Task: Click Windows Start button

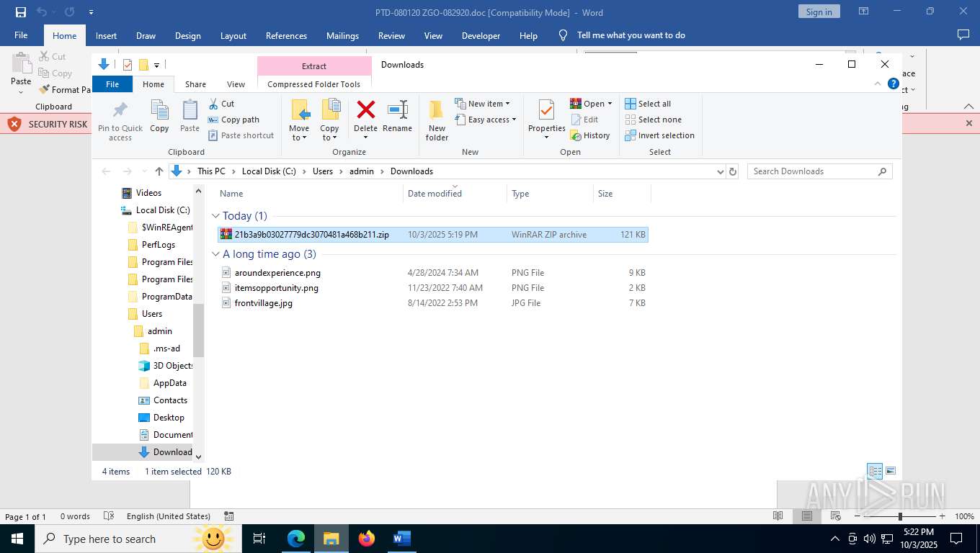Action: pyautogui.click(x=17, y=539)
